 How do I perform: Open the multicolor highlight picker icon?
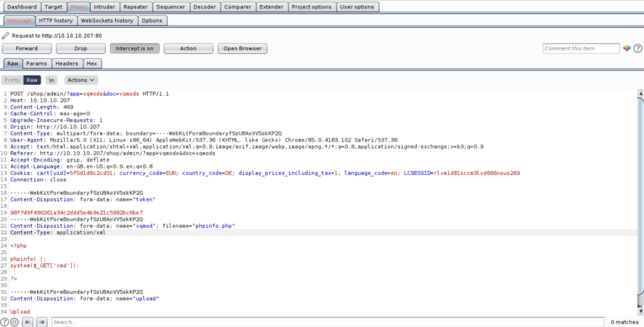627,48
